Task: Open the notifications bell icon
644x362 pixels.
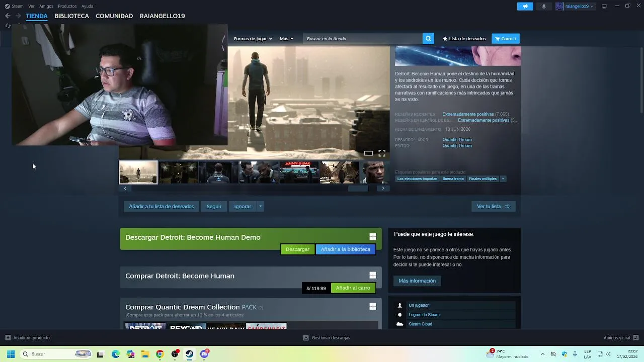Action: pos(544,6)
